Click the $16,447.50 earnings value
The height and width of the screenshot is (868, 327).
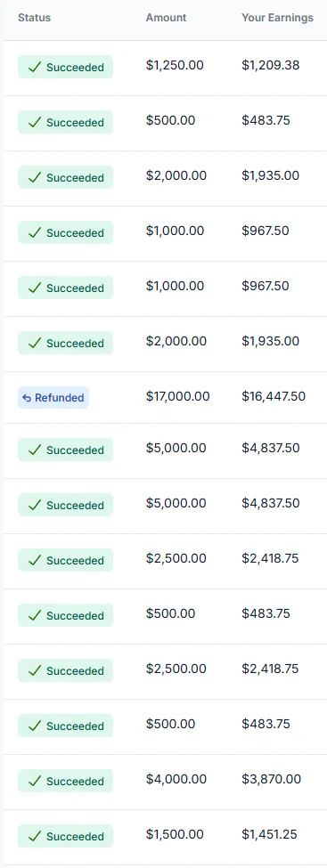click(x=274, y=396)
